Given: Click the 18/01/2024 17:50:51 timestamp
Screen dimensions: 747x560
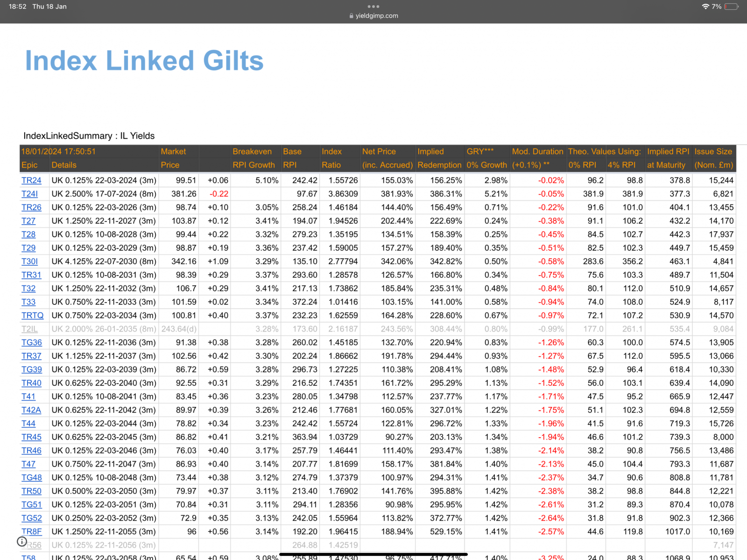Looking at the screenshot, I should tap(58, 151).
